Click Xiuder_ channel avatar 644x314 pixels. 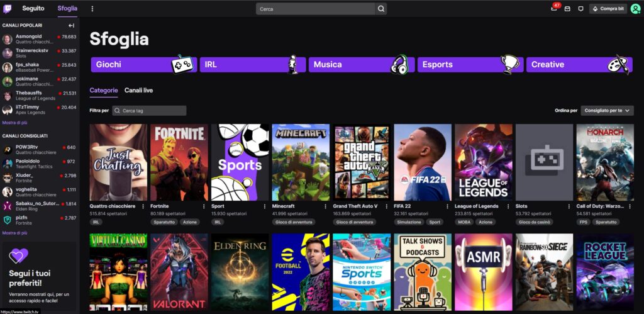point(8,178)
